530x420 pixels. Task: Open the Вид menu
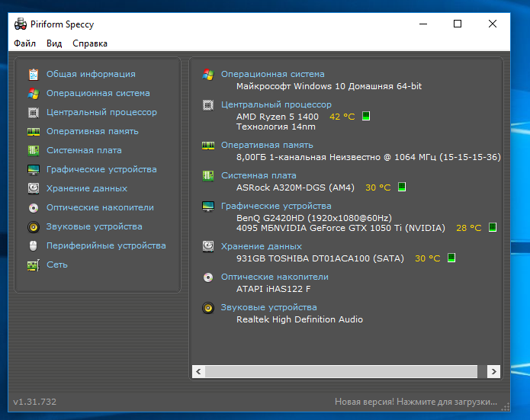(x=54, y=43)
